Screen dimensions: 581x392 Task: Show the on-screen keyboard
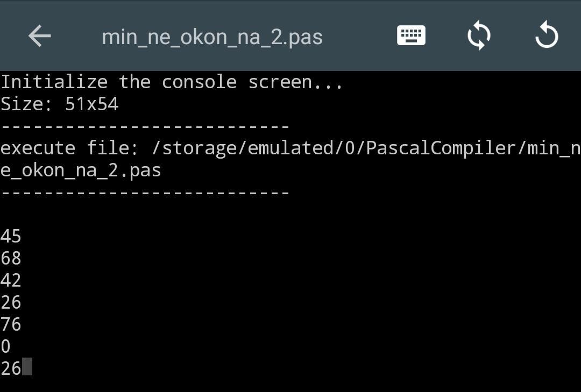click(x=411, y=35)
